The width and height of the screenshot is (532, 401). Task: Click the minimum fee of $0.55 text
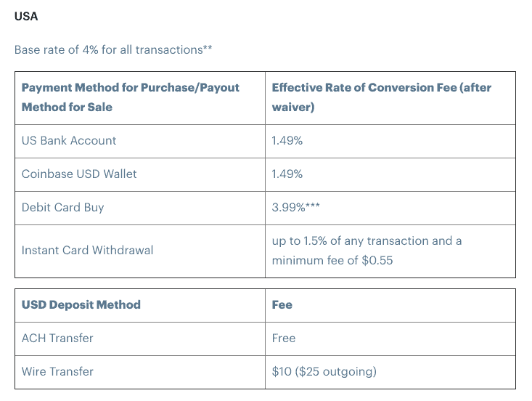(x=332, y=260)
